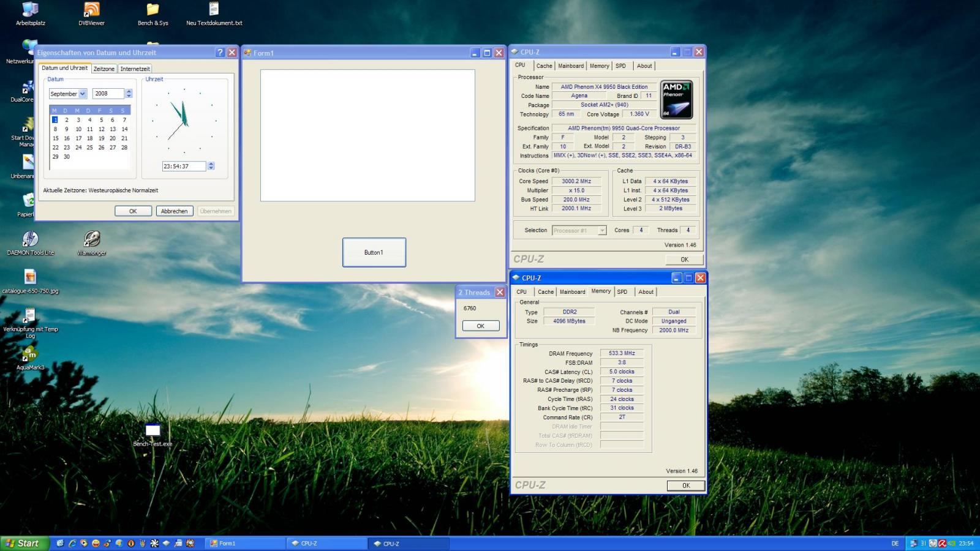
Task: Click the Core Speed 3000.2 MHz value
Action: (576, 181)
